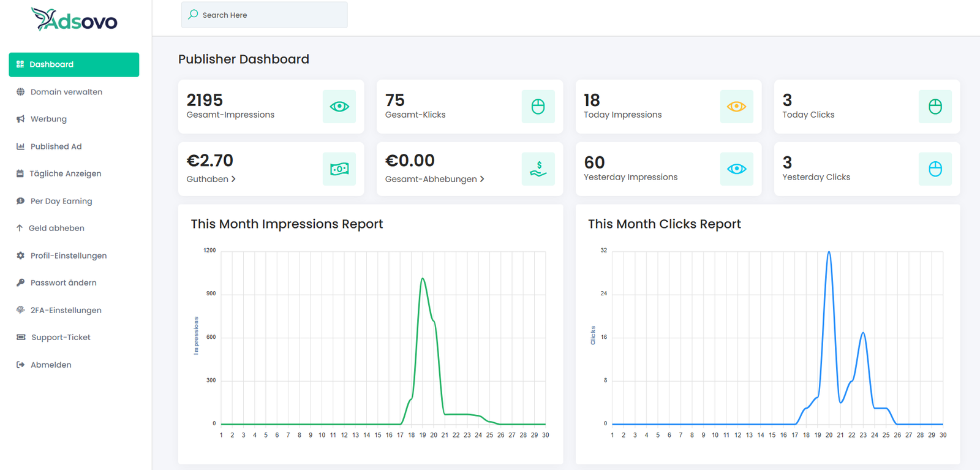Screen dimensions: 980x470
Task: Click the search magnifier icon
Action: click(194, 15)
